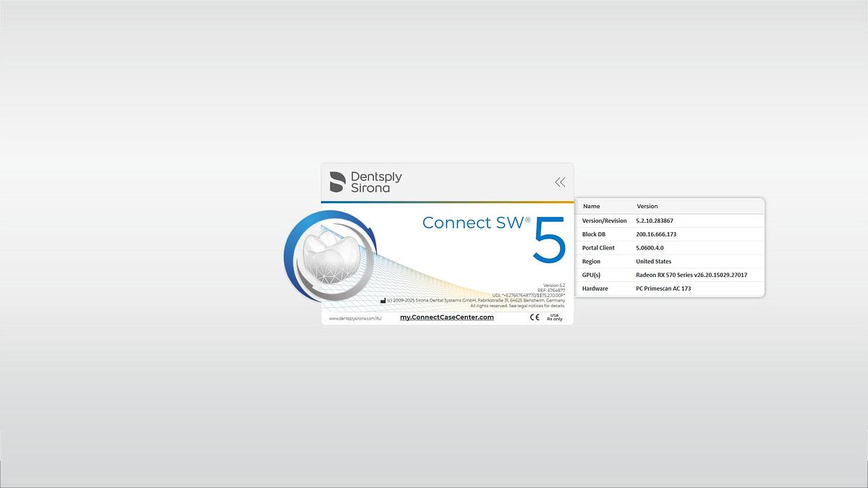
Task: Click the large blue number 5
Action: [x=549, y=242]
